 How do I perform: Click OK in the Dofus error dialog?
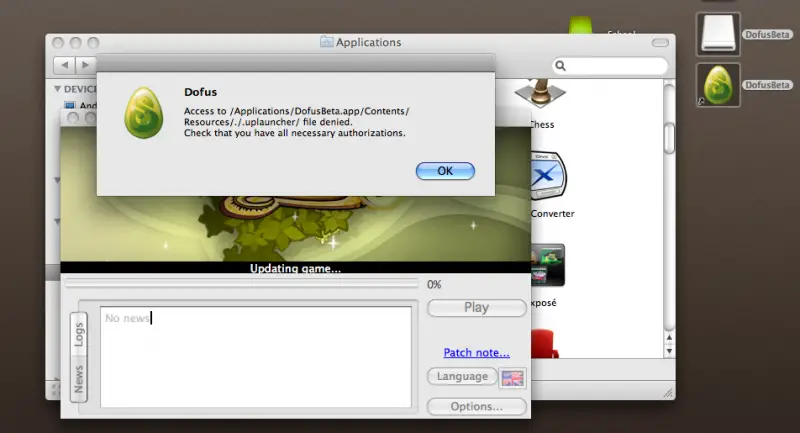click(445, 171)
